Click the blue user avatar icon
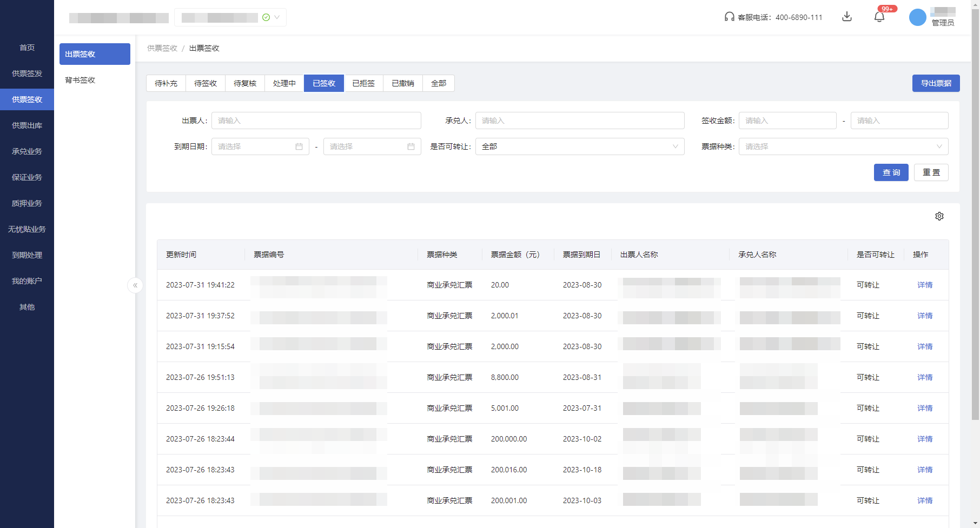 tap(917, 17)
